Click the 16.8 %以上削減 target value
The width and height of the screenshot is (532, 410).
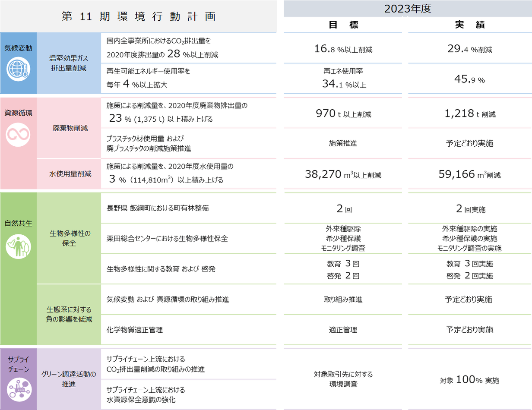[x=343, y=48]
